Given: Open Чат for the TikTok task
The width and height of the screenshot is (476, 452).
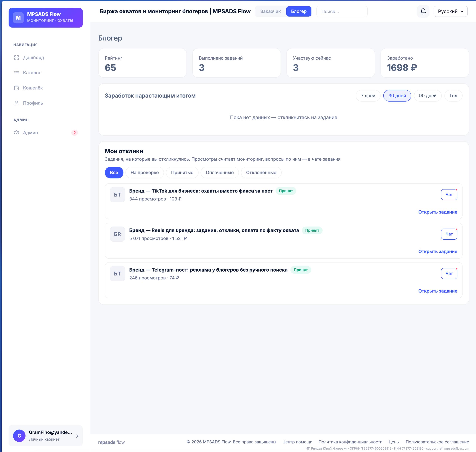Looking at the screenshot, I should tap(449, 195).
